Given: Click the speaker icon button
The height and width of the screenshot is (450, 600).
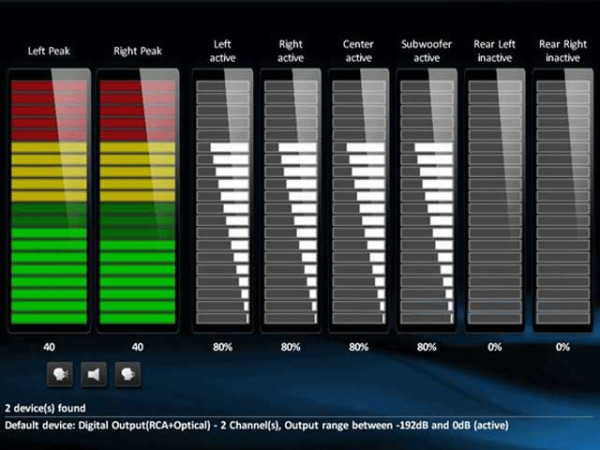Looking at the screenshot, I should pos(94,374).
